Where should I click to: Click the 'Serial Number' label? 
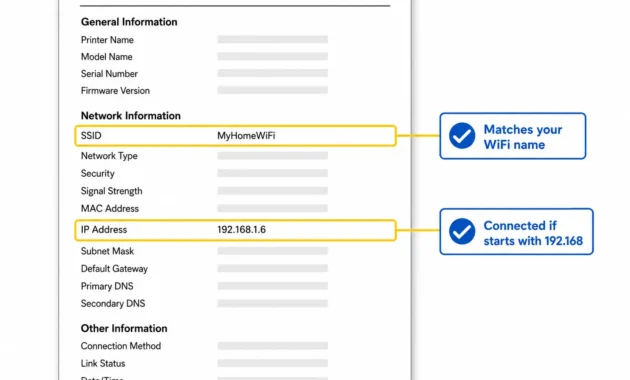109,74
